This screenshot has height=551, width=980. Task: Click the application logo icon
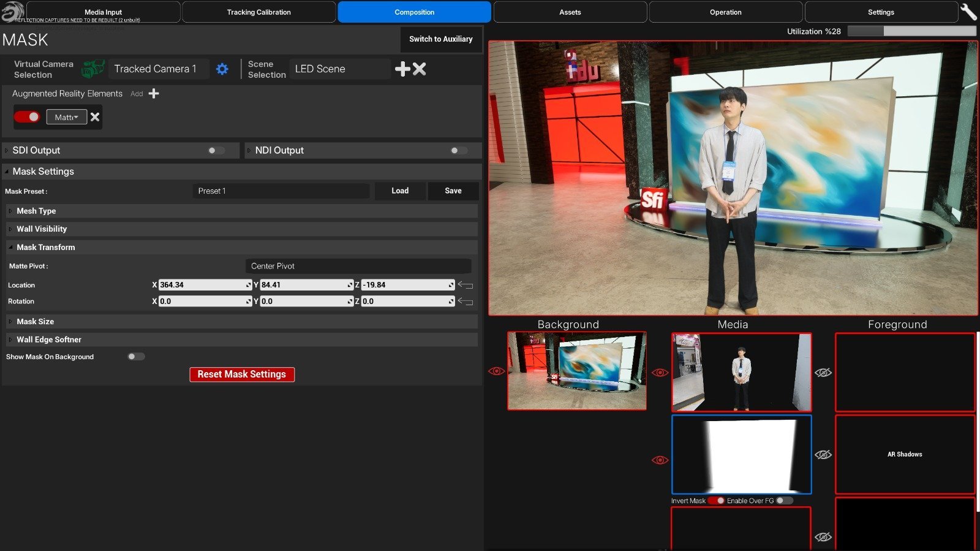tap(12, 12)
